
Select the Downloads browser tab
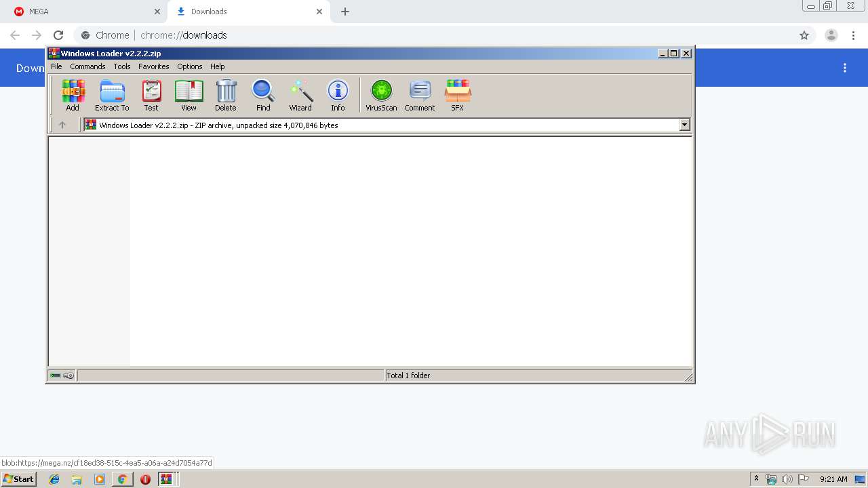[249, 12]
